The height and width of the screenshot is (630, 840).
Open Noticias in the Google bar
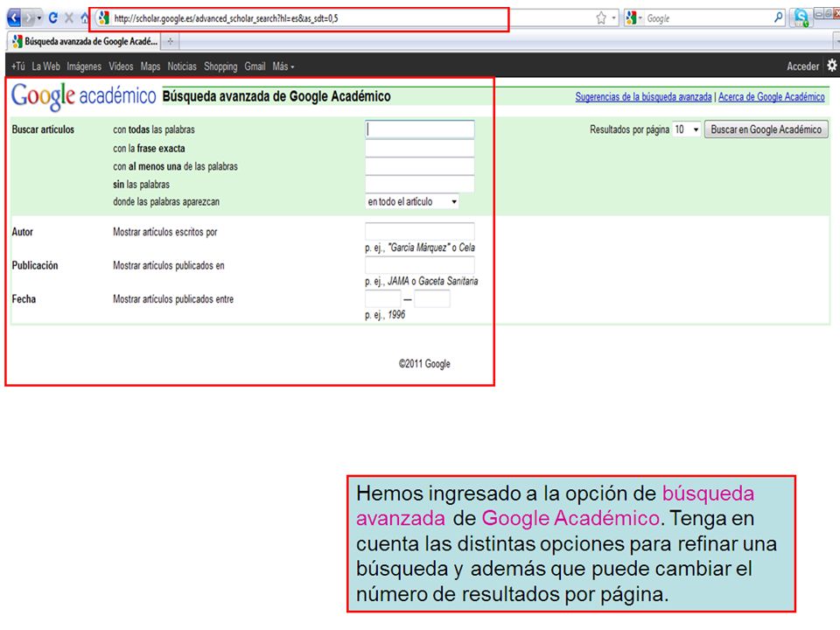point(182,66)
